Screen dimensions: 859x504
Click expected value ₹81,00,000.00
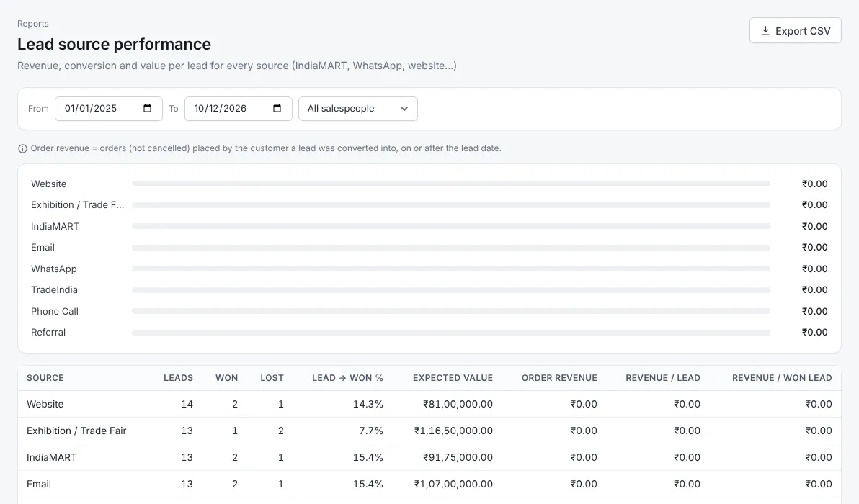tap(458, 404)
